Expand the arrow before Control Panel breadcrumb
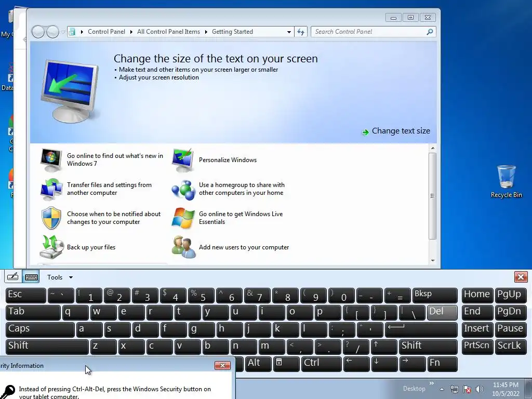This screenshot has width=532, height=399. point(82,32)
